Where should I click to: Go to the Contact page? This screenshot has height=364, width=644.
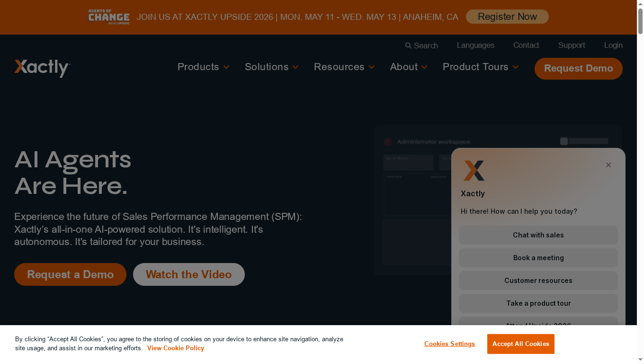[526, 45]
